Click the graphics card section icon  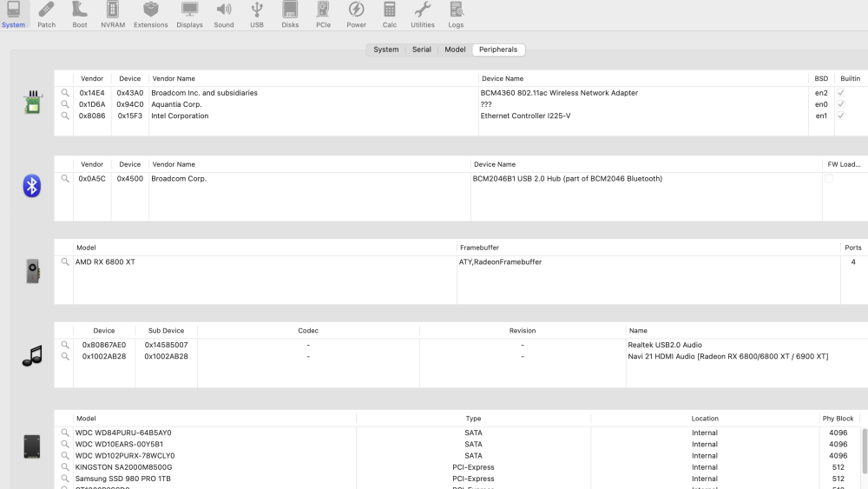tap(33, 271)
